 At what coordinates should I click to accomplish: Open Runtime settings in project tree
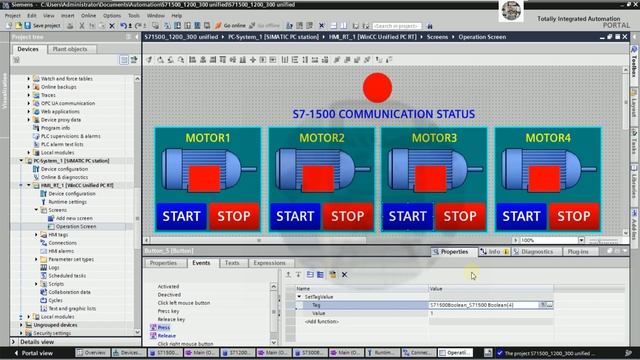[67, 202]
